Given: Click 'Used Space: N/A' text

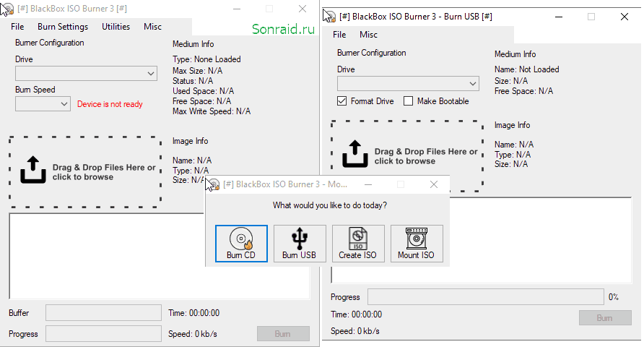Looking at the screenshot, I should pyautogui.click(x=204, y=91).
